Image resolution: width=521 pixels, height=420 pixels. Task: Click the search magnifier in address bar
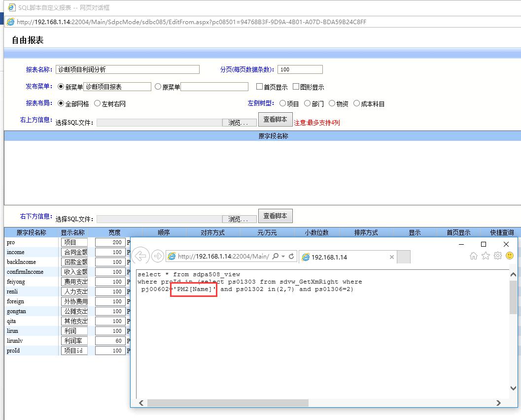(x=275, y=257)
